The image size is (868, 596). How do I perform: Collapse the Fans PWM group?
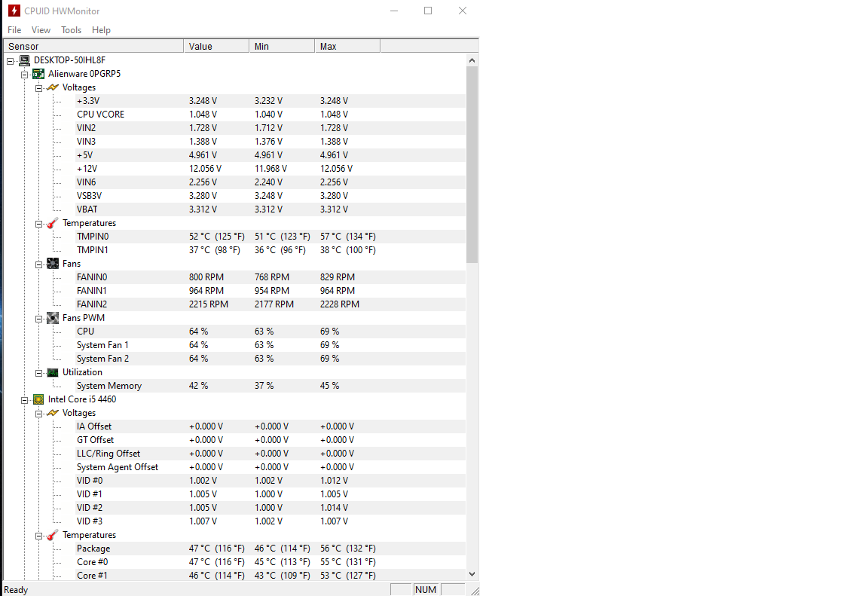click(38, 319)
